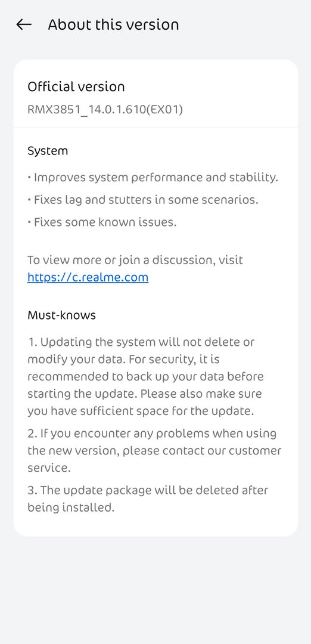311x644 pixels.
Task: Select the Must-knows heading
Action: 61,315
